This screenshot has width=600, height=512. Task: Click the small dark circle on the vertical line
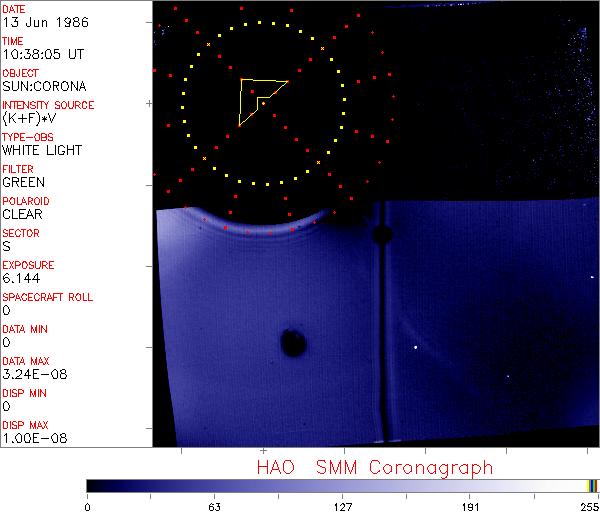pyautogui.click(x=380, y=235)
